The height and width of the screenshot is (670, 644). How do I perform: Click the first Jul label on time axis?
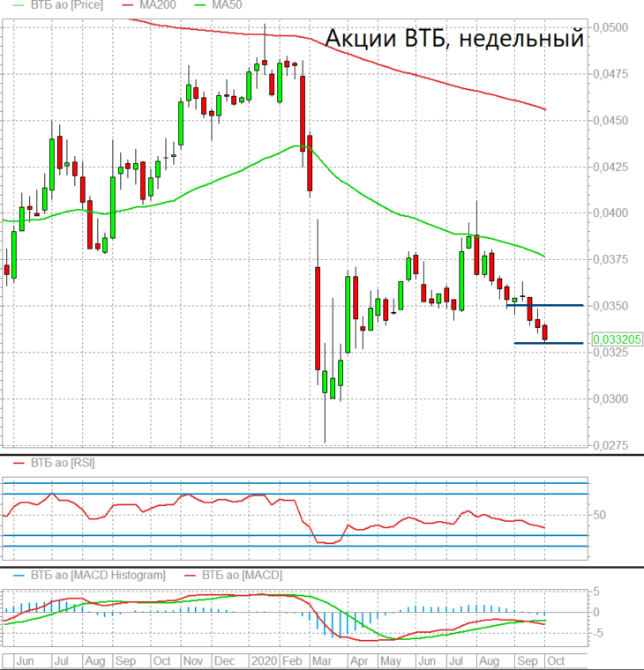pos(62,661)
